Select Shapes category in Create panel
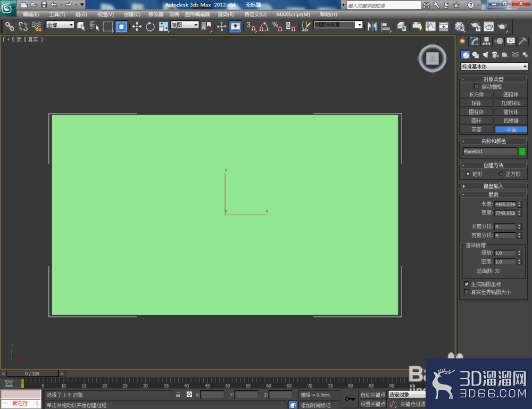Viewport: 532px width, 409px height. pyautogui.click(x=475, y=55)
